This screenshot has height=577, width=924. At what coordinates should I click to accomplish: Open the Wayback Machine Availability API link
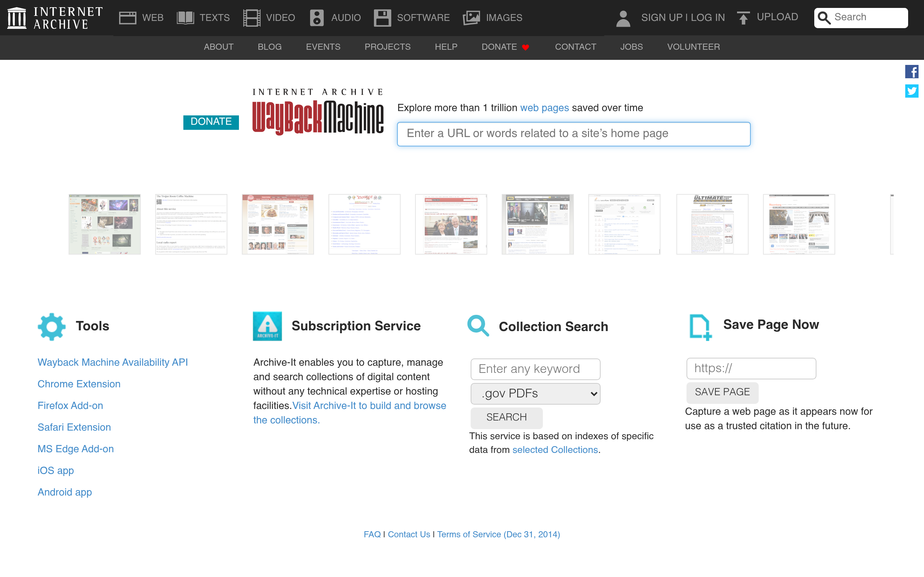pos(113,362)
